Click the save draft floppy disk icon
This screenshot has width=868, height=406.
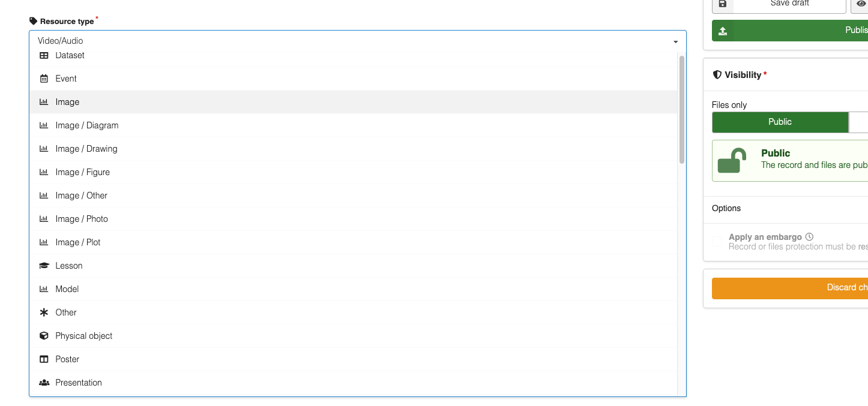723,4
